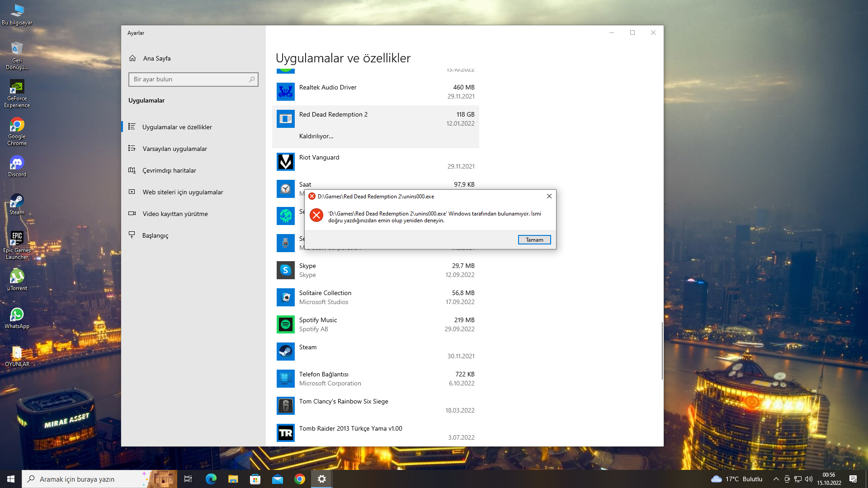This screenshot has height=488, width=868.
Task: Open Mail app from taskbar
Action: (x=277, y=479)
